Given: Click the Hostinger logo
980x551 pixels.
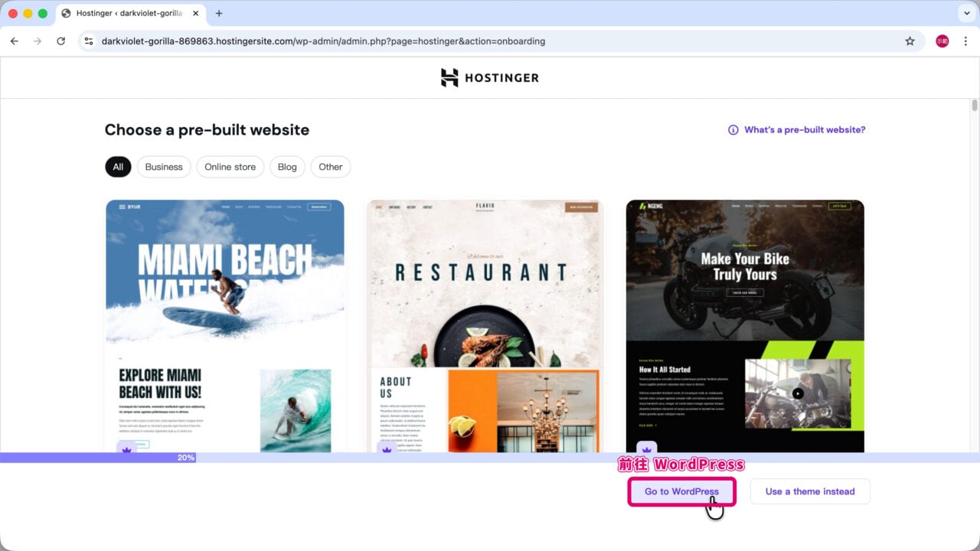Looking at the screenshot, I should point(490,77).
